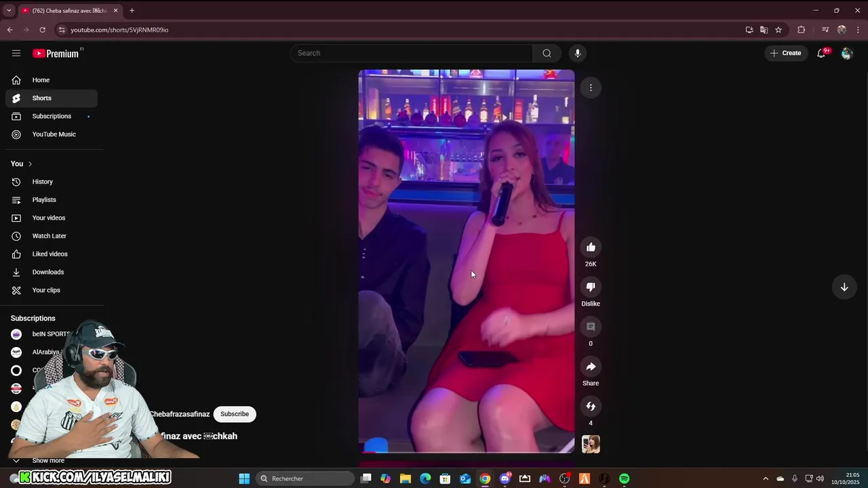The image size is (868, 488).
Task: Open the media controls icon in toolbar
Action: coord(825,30)
